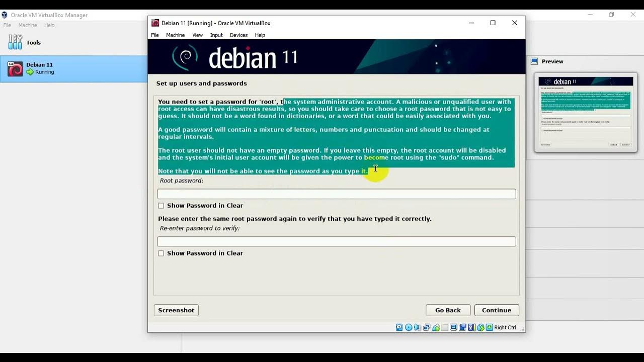
Task: Click 'Running' status text under Debian 11
Action: pos(44,72)
